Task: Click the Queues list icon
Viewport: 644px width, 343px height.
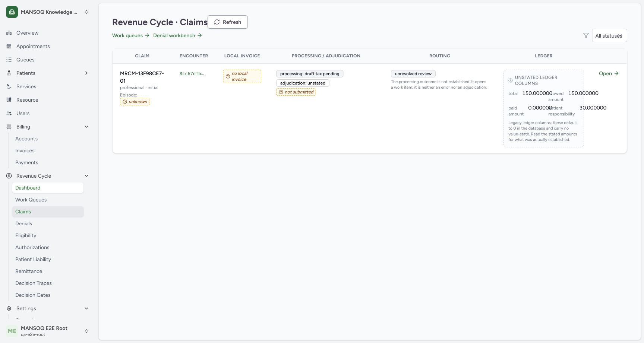Action: pos(9,60)
